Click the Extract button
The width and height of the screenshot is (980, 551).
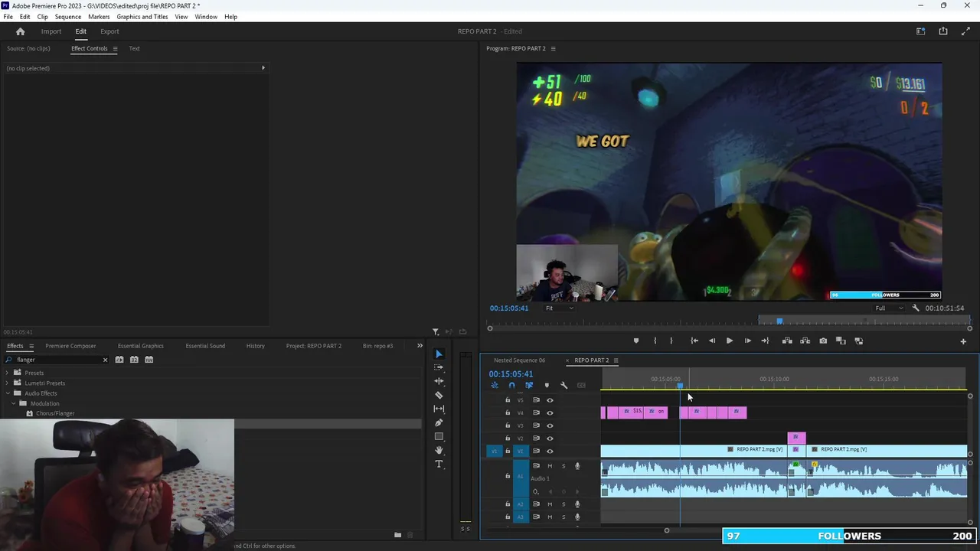(805, 341)
